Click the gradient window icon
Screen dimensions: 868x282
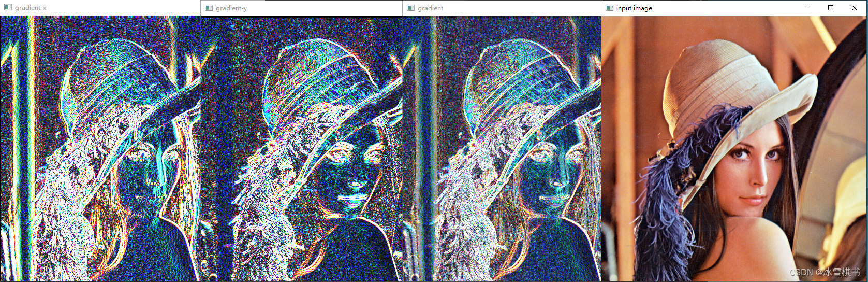click(x=411, y=8)
